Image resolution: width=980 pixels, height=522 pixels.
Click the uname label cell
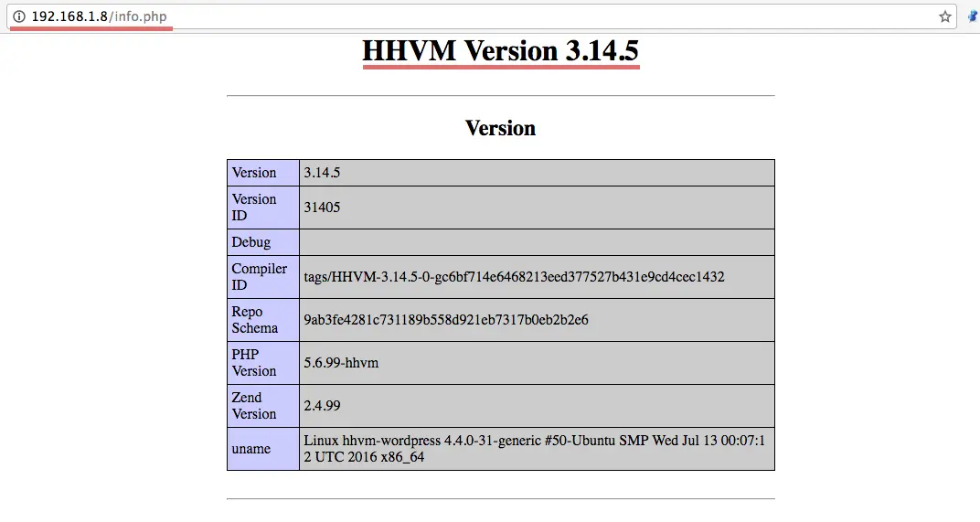coord(263,449)
